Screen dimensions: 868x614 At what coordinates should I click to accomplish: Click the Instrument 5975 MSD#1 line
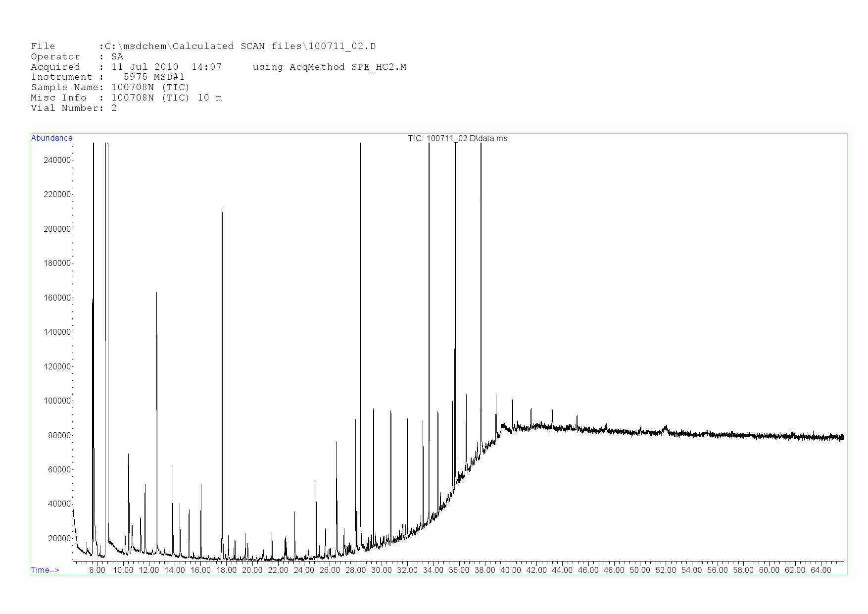point(107,77)
